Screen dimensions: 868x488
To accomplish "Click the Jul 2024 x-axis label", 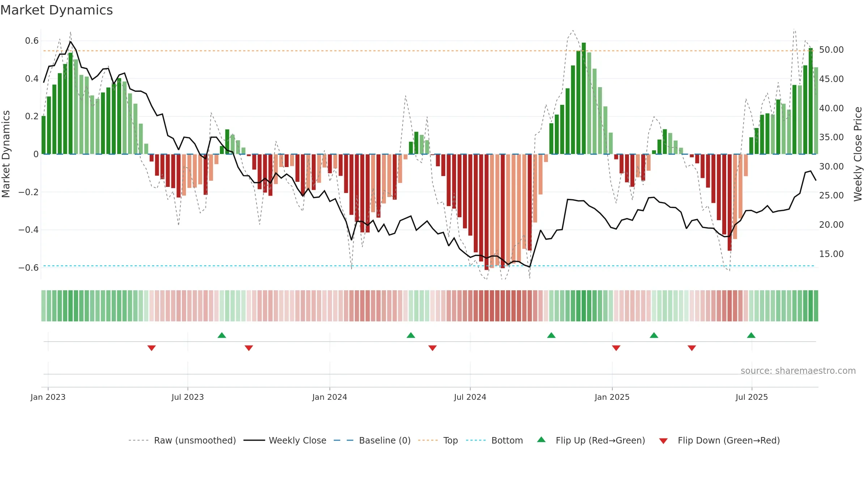I will (470, 397).
